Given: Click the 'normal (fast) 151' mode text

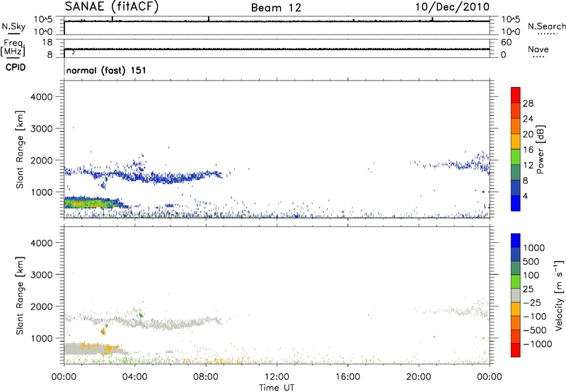Looking at the screenshot, I should pos(107,70).
